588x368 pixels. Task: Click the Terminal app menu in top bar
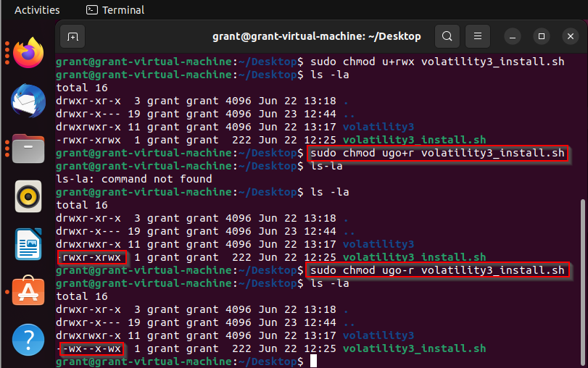[115, 10]
